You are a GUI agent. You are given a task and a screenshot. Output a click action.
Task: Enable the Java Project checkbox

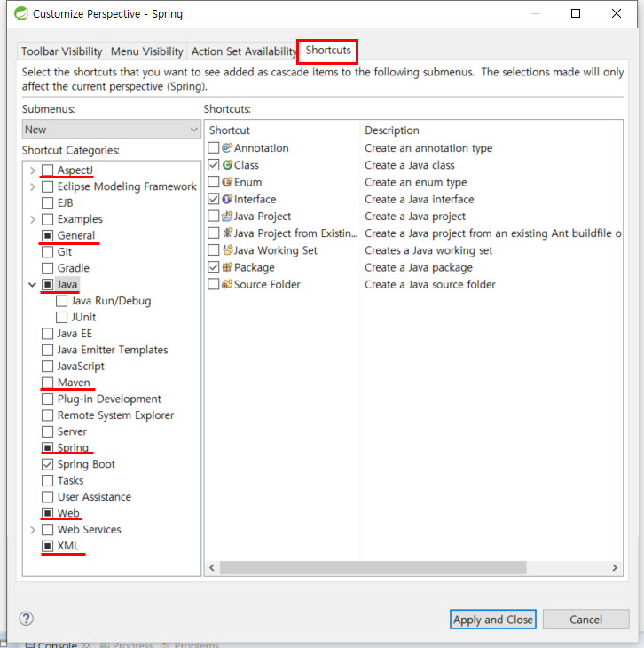[213, 216]
